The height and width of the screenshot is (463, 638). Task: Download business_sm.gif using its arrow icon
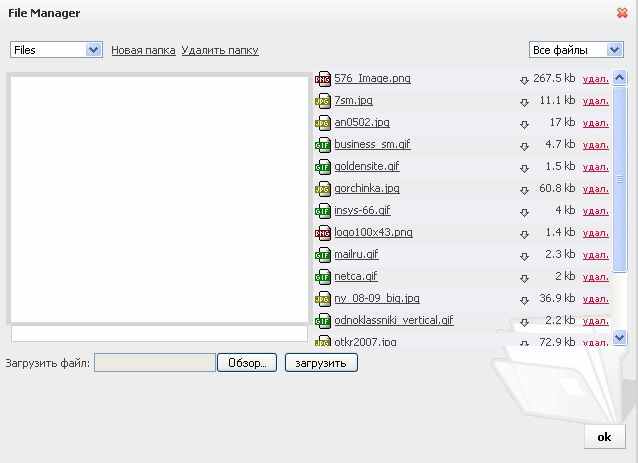pos(524,146)
